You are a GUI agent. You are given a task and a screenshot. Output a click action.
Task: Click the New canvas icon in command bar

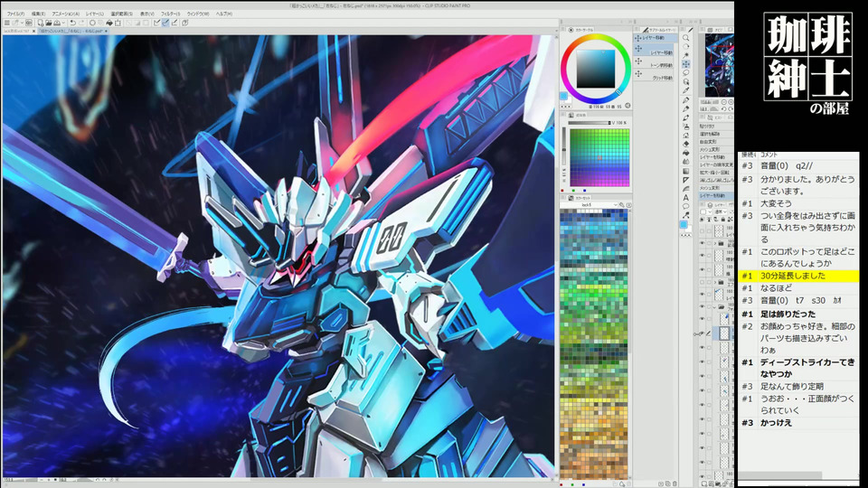pos(40,23)
